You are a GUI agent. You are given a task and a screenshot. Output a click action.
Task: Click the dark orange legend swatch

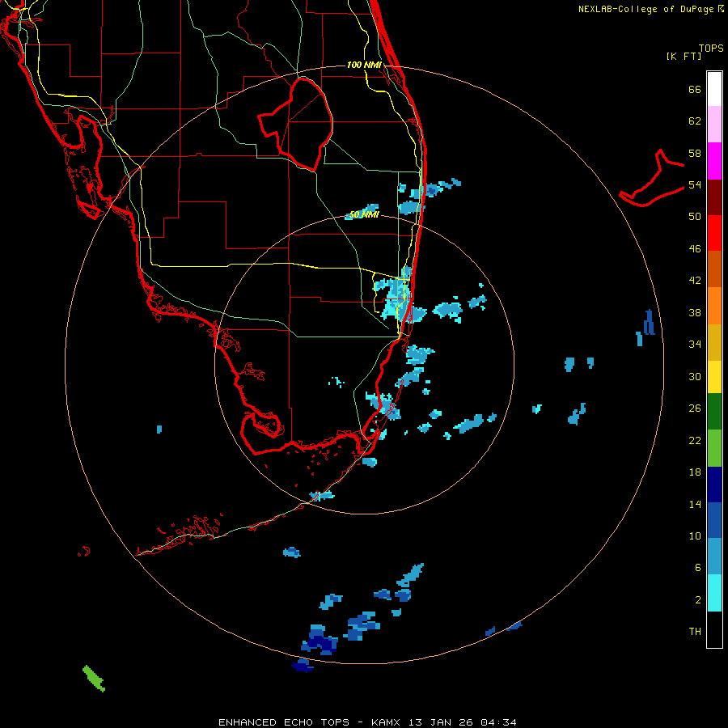[x=714, y=269]
